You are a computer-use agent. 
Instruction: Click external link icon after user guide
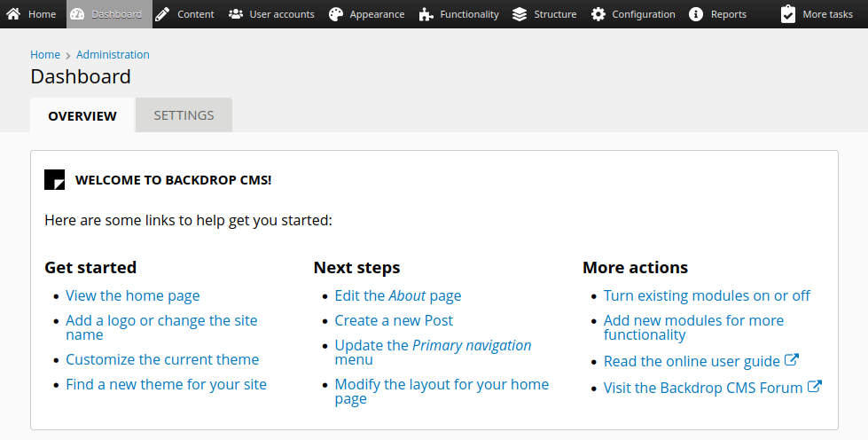click(x=792, y=359)
